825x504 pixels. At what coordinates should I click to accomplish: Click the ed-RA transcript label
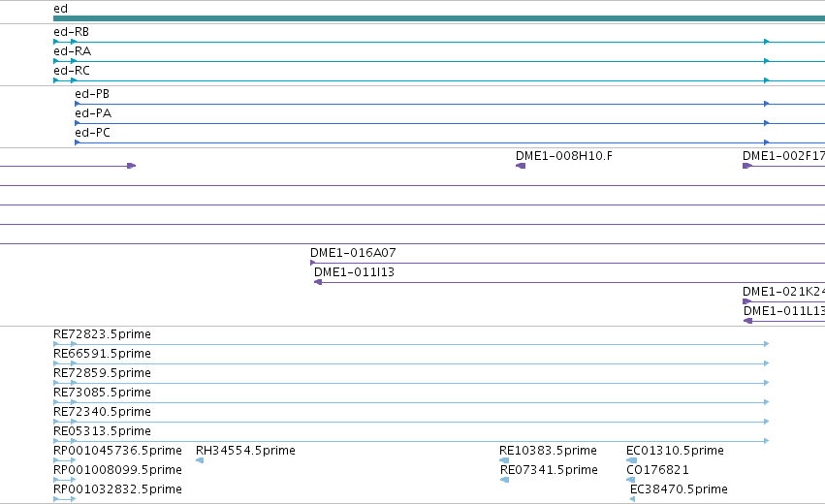pyautogui.click(x=72, y=51)
